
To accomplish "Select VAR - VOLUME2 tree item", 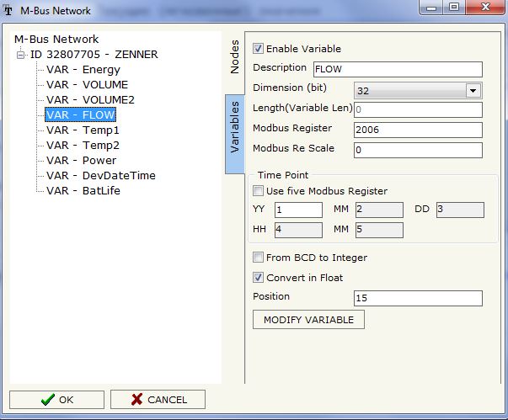I will click(x=90, y=100).
